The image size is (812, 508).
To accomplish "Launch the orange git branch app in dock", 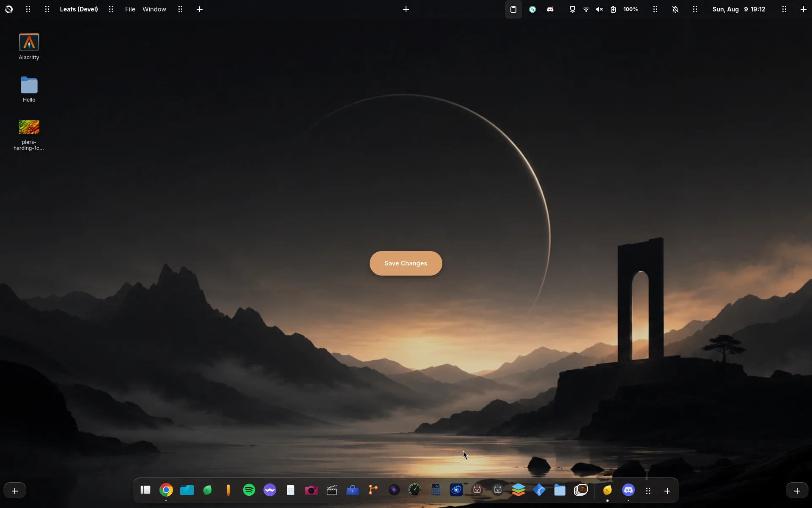I will coord(373,490).
